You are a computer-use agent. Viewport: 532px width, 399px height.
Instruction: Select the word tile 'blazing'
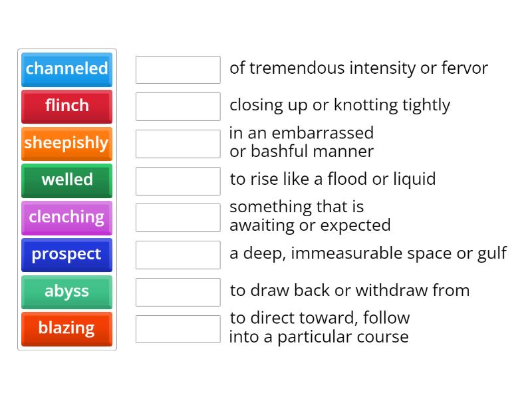(x=66, y=329)
